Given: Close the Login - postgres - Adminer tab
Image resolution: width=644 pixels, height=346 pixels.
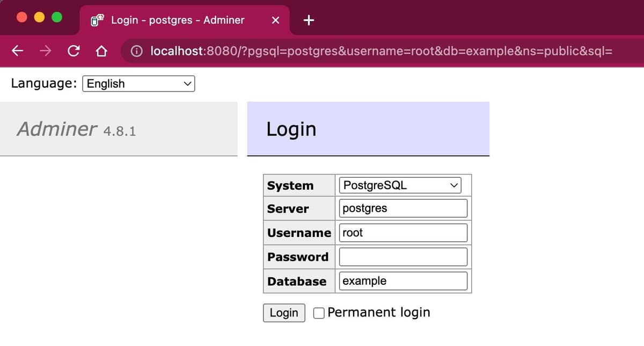Looking at the screenshot, I should pyautogui.click(x=275, y=20).
